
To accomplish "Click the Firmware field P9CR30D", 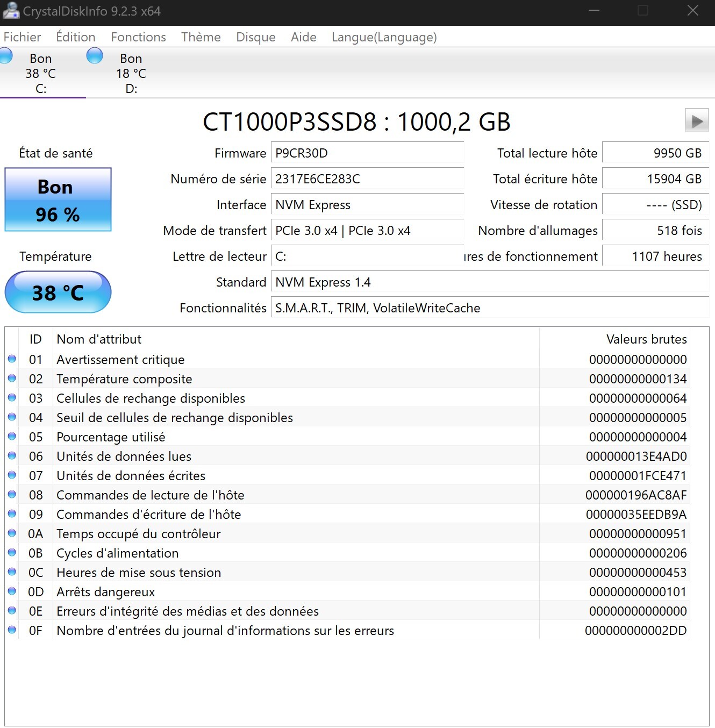I will click(x=367, y=153).
